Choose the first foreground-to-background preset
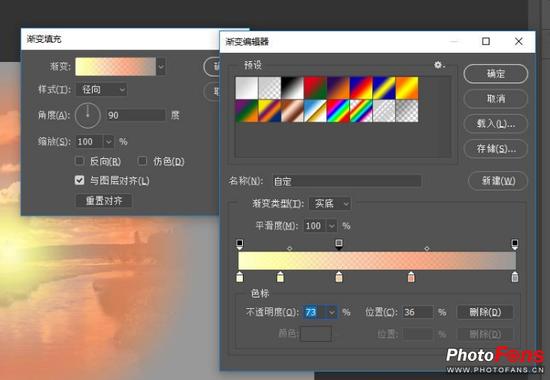The width and height of the screenshot is (550, 380). (x=247, y=88)
